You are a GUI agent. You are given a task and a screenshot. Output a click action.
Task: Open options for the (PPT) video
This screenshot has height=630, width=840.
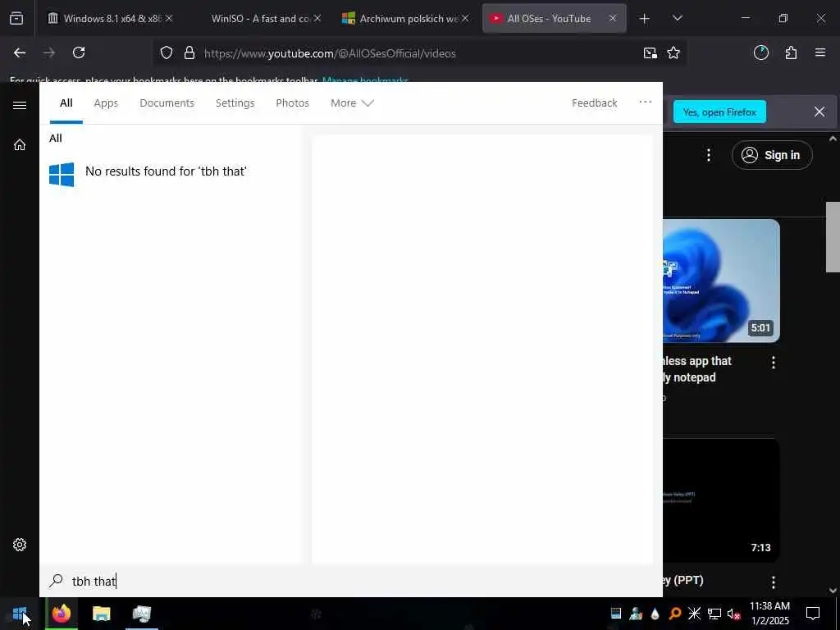pos(773,582)
